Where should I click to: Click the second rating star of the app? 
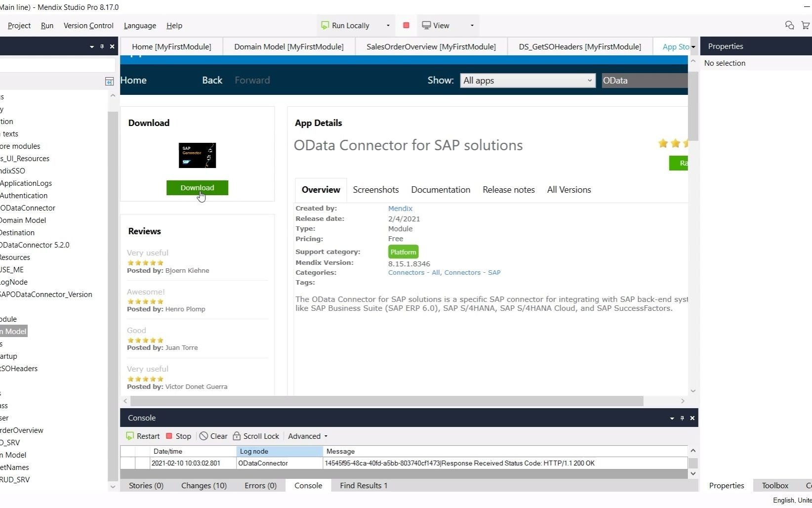click(x=675, y=143)
